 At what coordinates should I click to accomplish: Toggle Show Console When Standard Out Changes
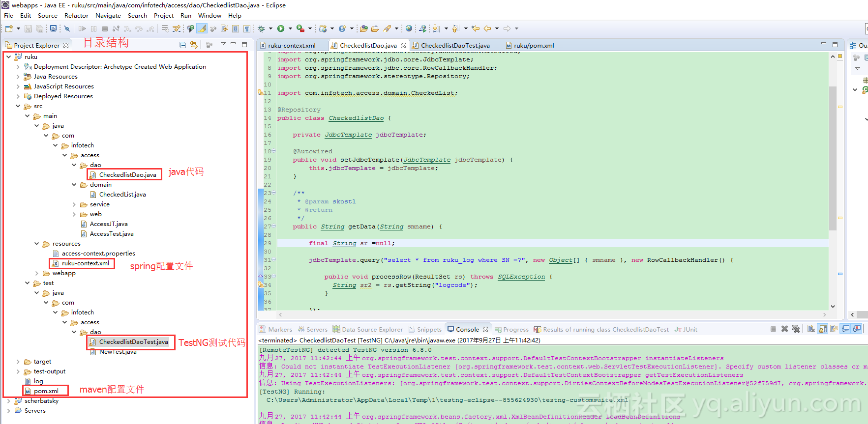[845, 329]
